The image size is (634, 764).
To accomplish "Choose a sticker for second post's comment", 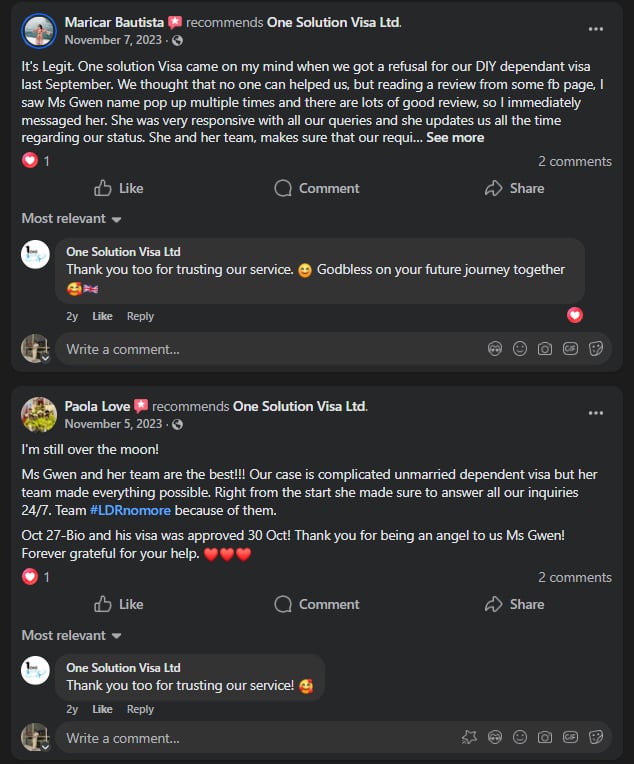I will click(596, 738).
